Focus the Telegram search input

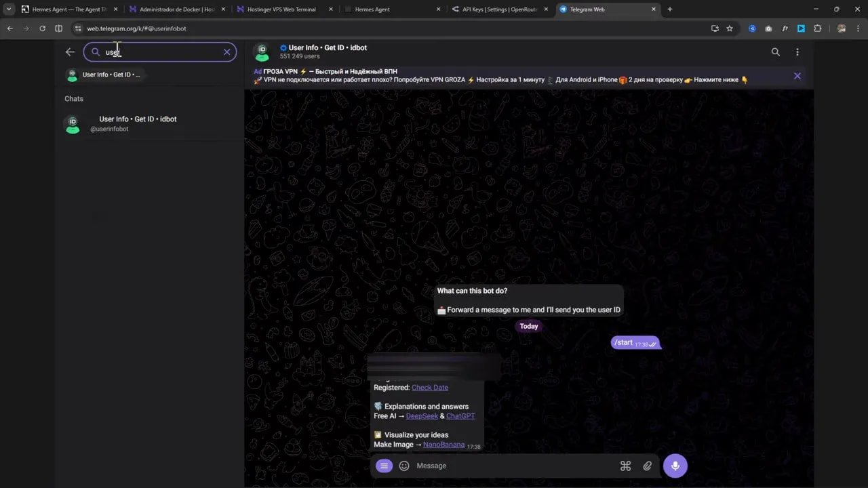point(160,52)
